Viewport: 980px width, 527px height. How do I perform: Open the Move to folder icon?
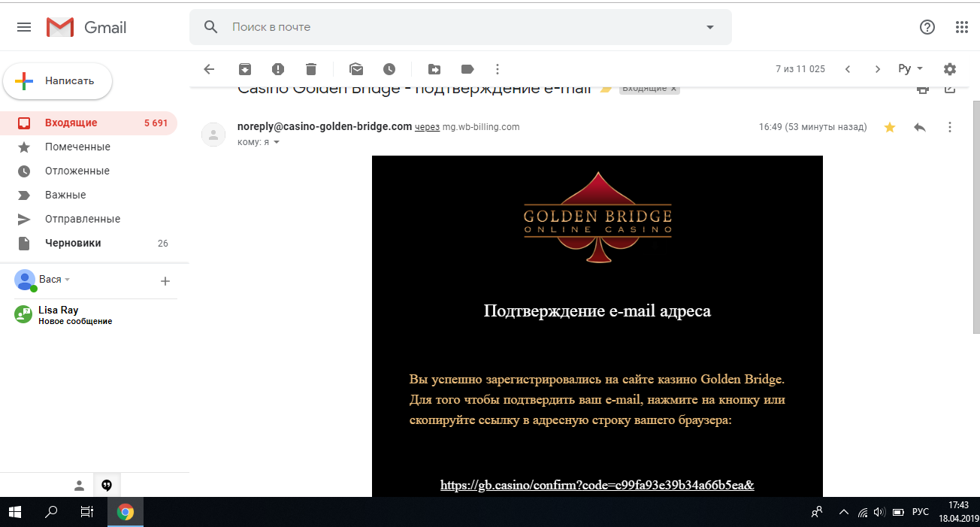[434, 69]
